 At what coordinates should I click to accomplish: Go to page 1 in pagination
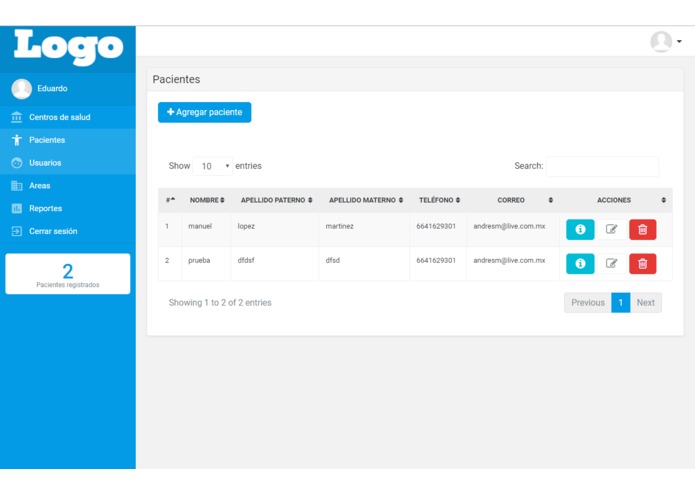(x=621, y=303)
